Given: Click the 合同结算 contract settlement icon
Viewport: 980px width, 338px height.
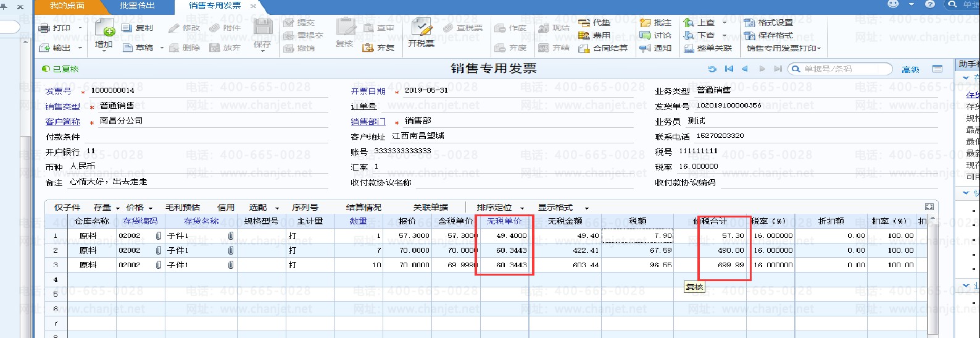Looking at the screenshot, I should (x=584, y=48).
